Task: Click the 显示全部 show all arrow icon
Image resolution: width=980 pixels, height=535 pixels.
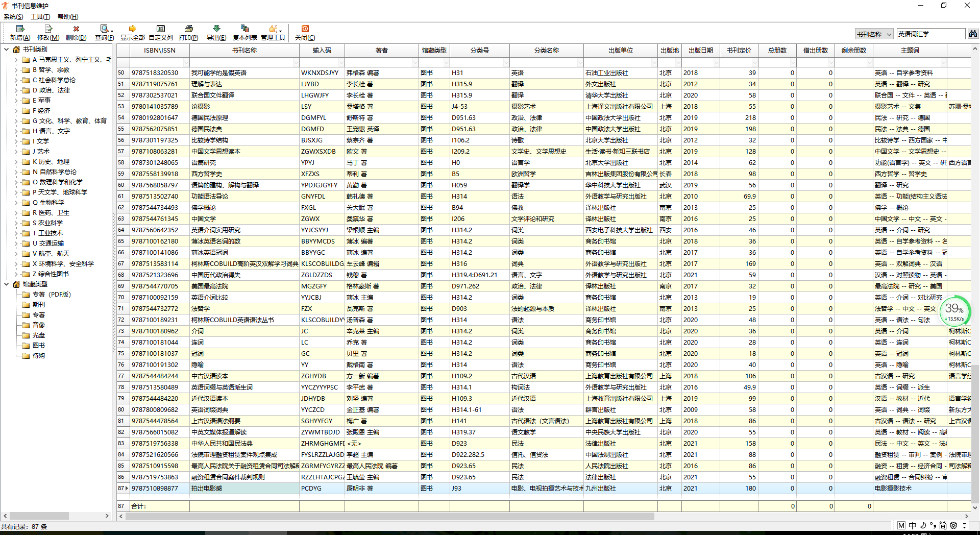Action: pos(132,29)
